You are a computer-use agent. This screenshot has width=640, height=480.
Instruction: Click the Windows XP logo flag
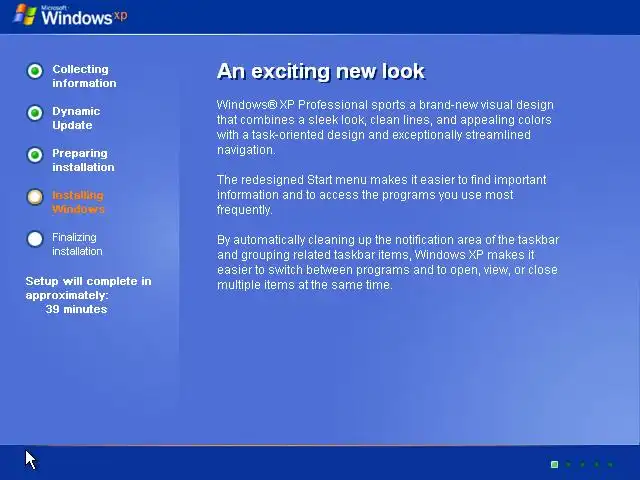pos(24,15)
